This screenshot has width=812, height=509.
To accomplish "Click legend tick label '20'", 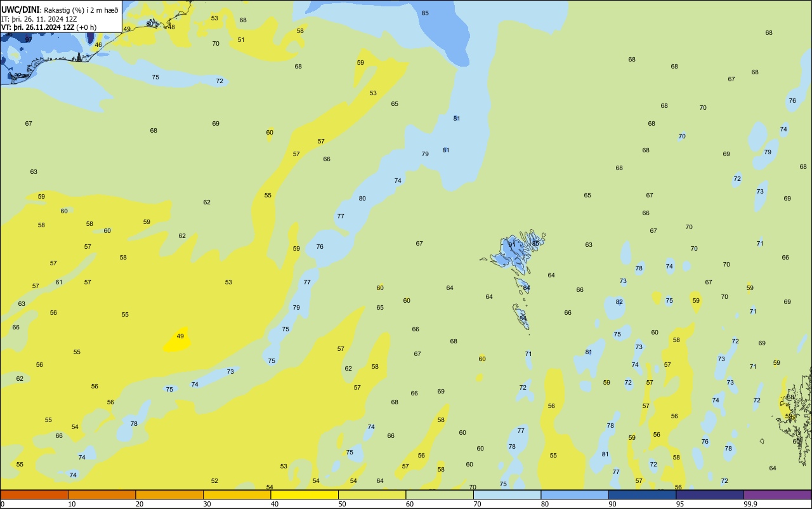I will [x=140, y=504].
